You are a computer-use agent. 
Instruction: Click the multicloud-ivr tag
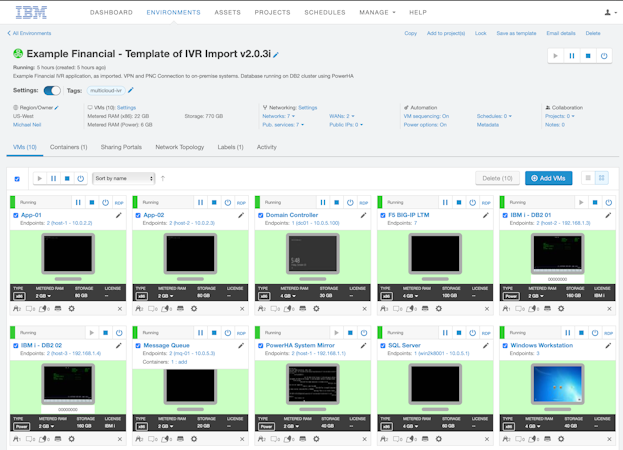click(x=106, y=91)
